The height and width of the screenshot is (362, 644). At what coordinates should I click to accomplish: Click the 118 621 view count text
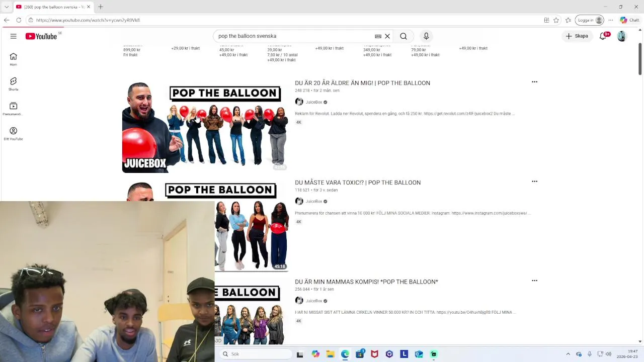[x=302, y=190]
